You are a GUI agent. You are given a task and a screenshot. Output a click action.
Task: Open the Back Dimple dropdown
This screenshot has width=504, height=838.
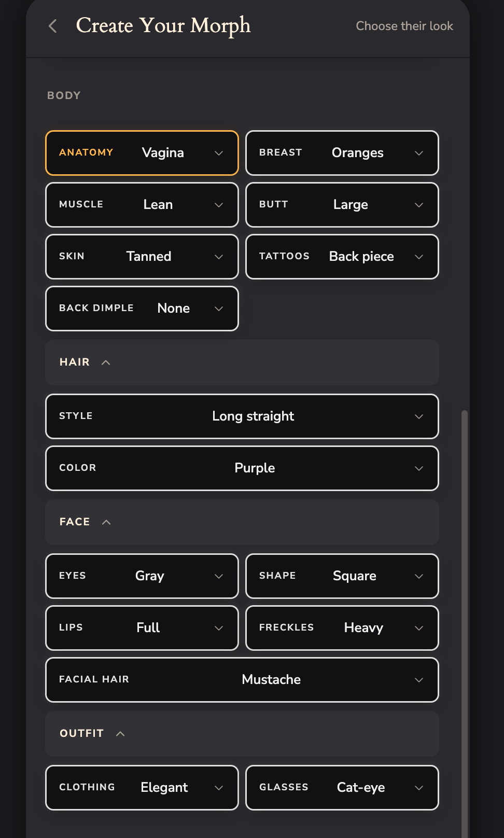tap(142, 309)
